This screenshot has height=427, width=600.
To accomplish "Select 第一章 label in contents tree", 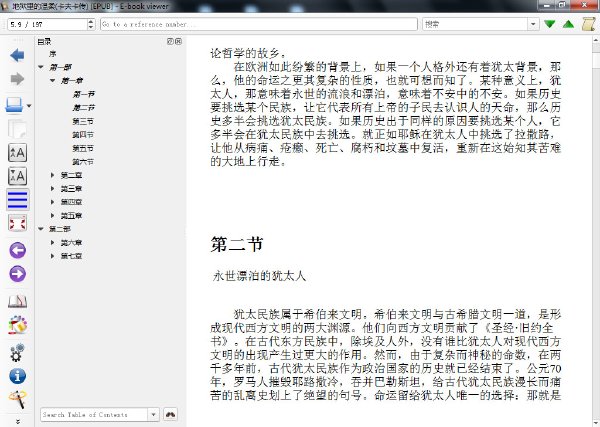I will click(x=72, y=80).
